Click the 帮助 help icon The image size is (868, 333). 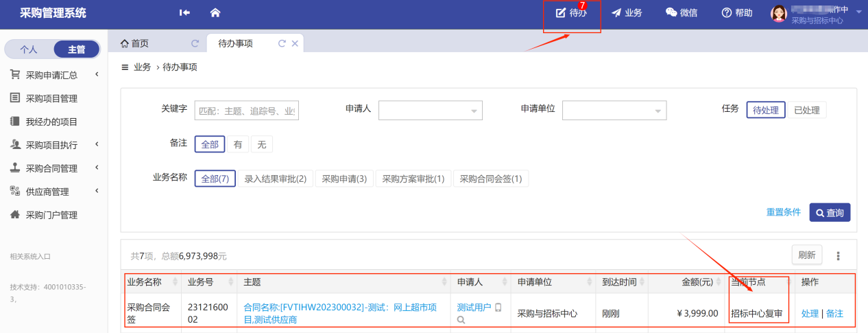pos(727,13)
